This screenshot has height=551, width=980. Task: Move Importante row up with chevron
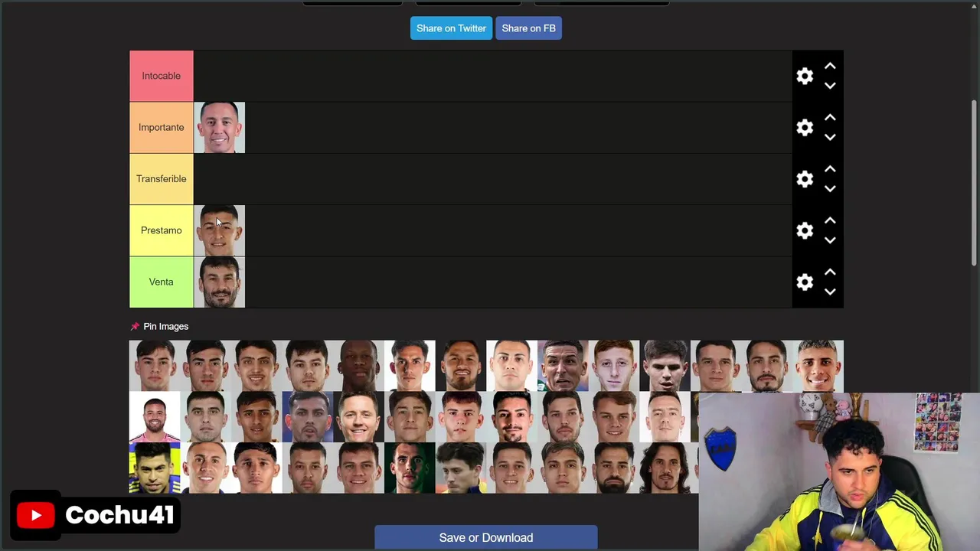point(830,118)
